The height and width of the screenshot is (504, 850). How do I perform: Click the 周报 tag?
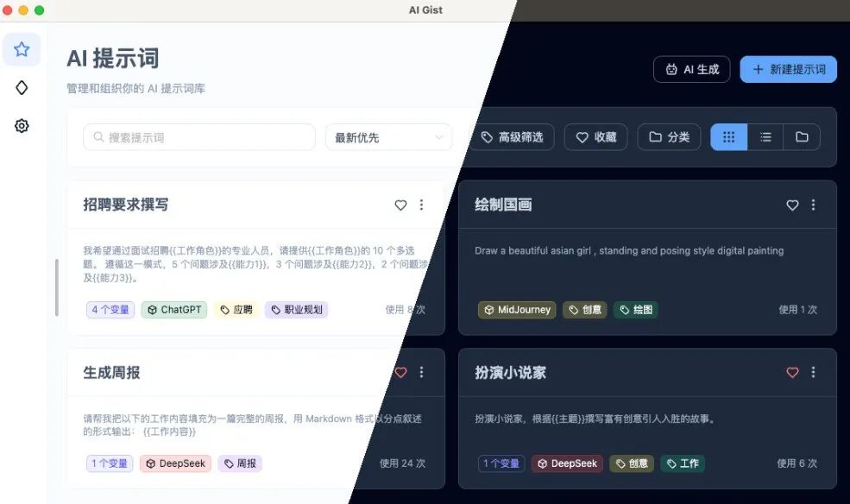click(240, 463)
